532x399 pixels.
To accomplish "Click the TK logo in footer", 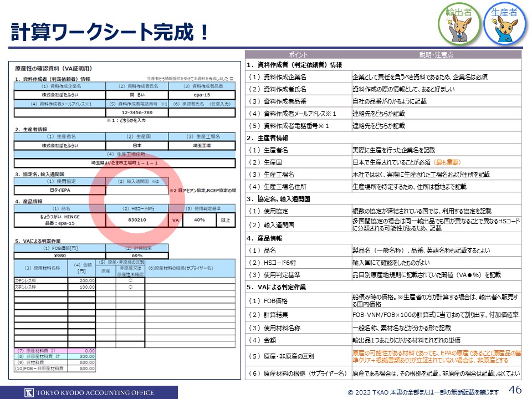I will [x=29, y=392].
